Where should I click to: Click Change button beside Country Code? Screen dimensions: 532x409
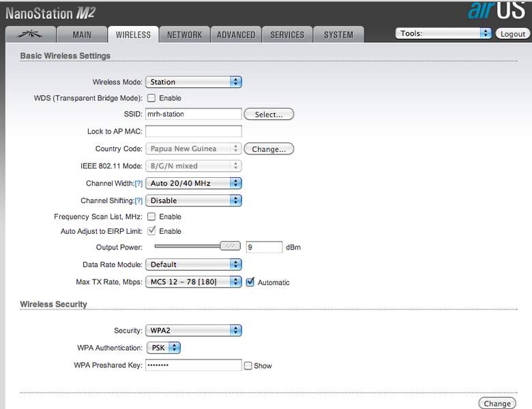(269, 149)
